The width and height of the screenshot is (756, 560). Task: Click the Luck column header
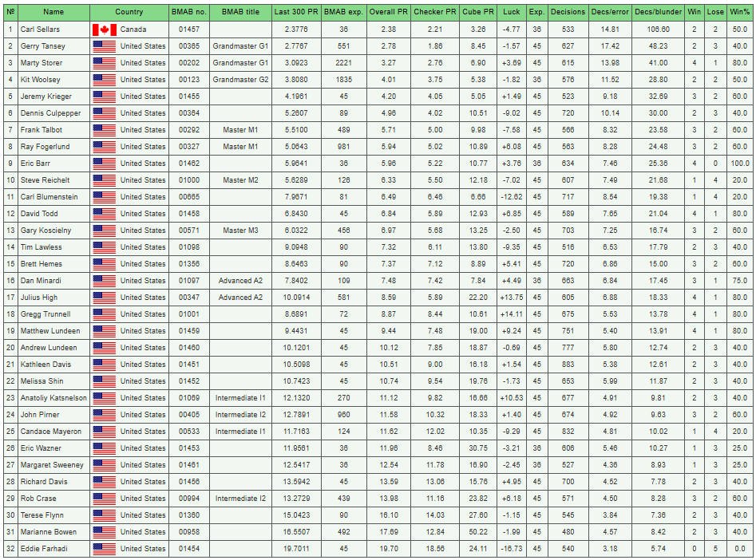[512, 12]
